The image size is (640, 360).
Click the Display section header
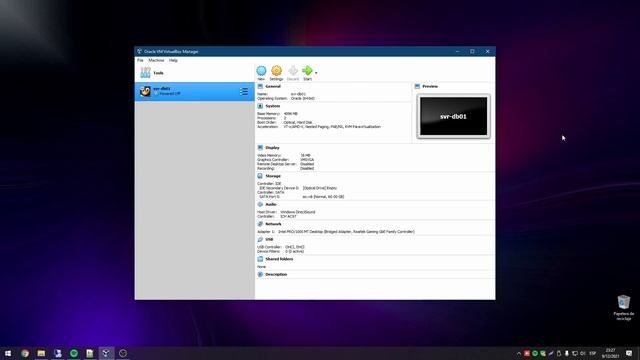point(272,148)
